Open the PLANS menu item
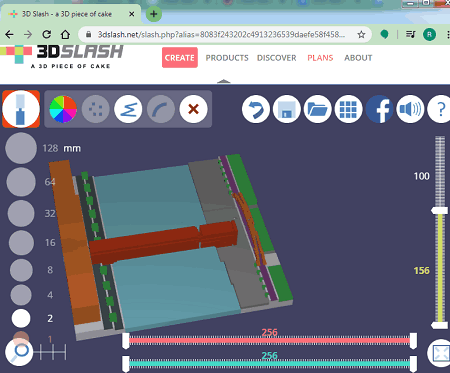 320,58
